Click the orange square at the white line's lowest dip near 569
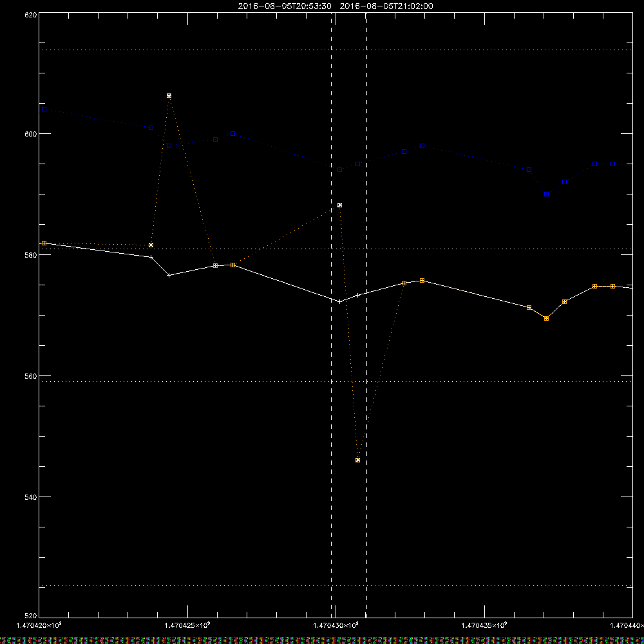This screenshot has height=644, width=644. 546,318
